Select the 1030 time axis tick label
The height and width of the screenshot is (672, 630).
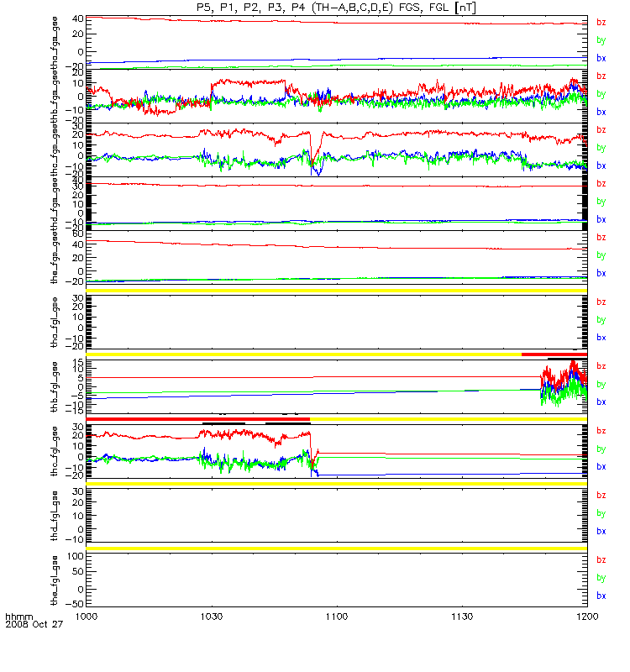pyautogui.click(x=212, y=617)
